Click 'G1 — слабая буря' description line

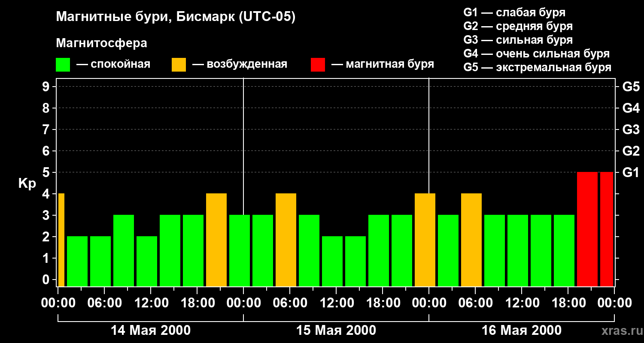514,12
